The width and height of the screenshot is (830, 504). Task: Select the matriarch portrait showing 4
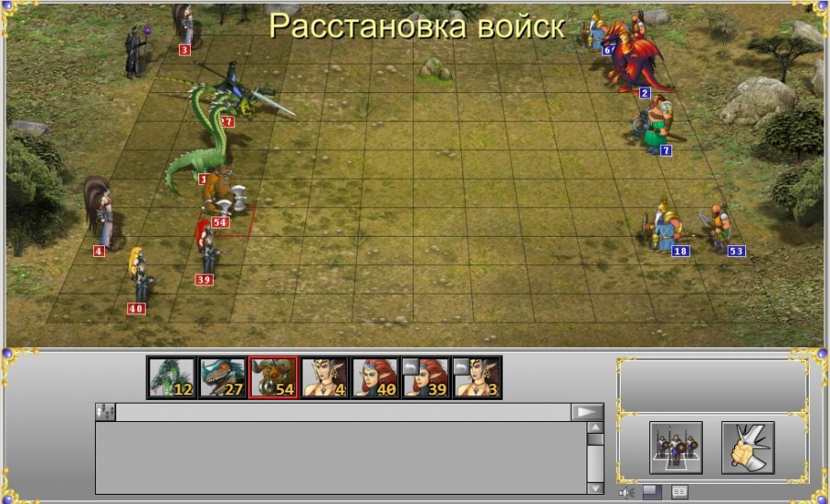coord(324,377)
